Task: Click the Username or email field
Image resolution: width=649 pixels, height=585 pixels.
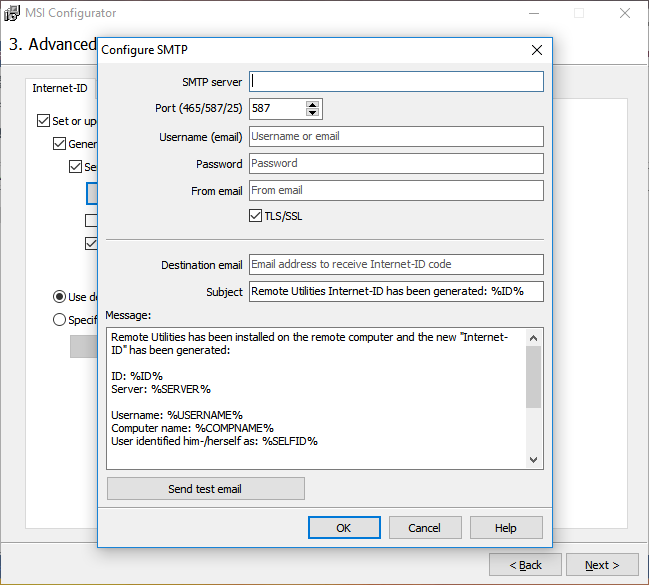Action: [x=396, y=136]
